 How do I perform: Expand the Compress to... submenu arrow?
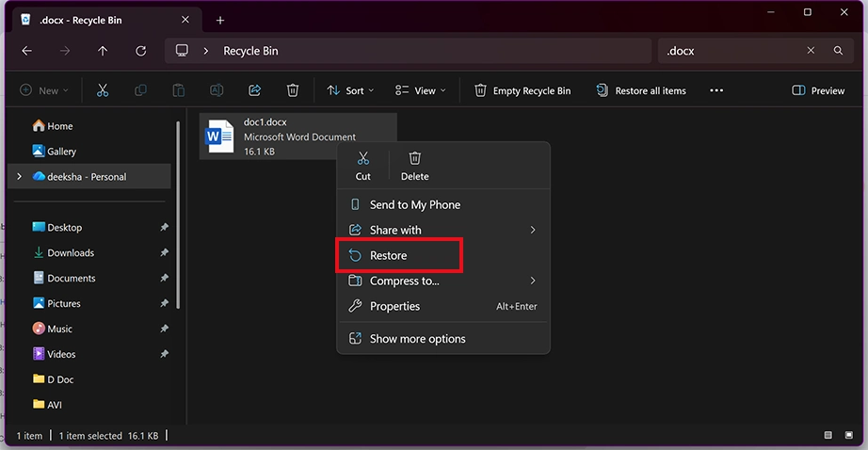click(533, 281)
